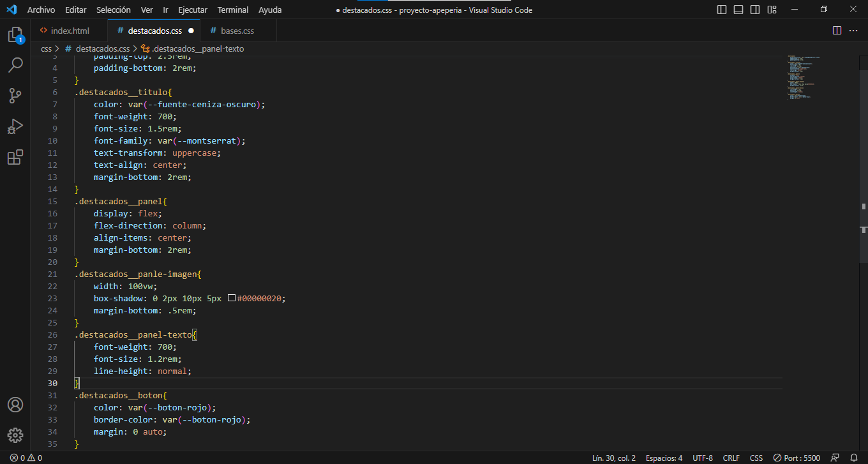Open the Ayuda menu

(x=270, y=10)
